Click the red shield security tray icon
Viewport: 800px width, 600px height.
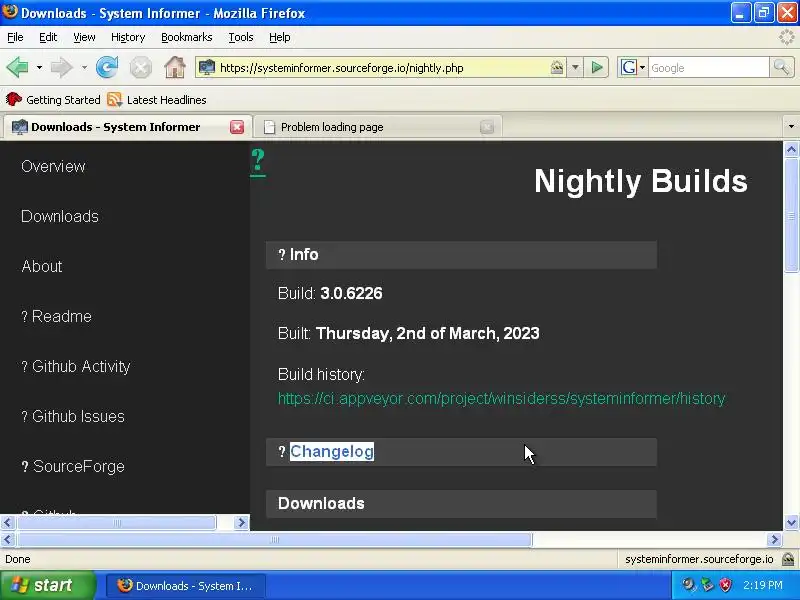pyautogui.click(x=725, y=585)
